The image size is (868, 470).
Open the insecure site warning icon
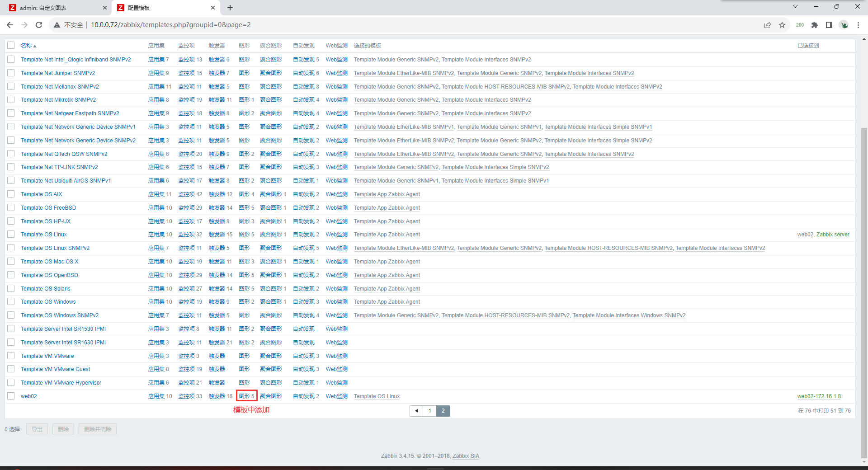(57, 25)
